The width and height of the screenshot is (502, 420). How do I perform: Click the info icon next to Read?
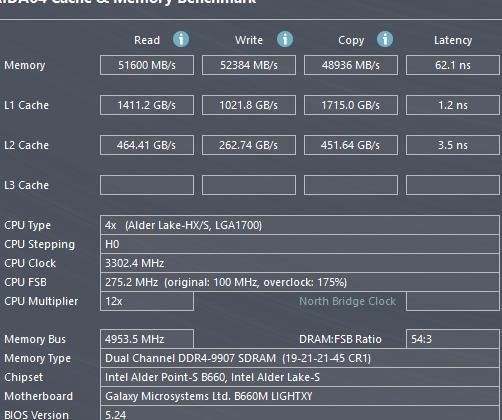coord(181,39)
